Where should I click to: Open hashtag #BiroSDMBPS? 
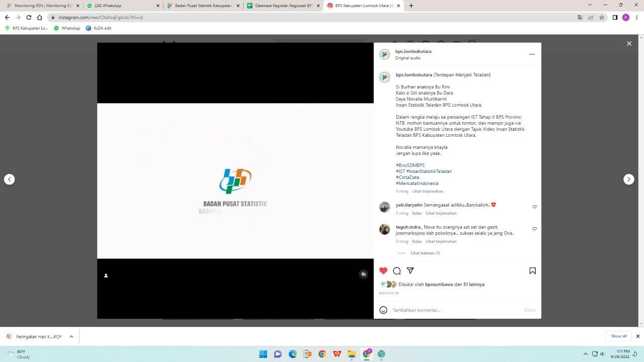(x=410, y=165)
